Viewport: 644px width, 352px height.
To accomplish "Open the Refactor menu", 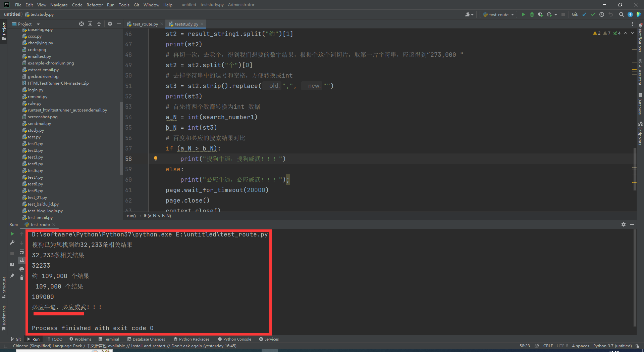I will [x=95, y=5].
